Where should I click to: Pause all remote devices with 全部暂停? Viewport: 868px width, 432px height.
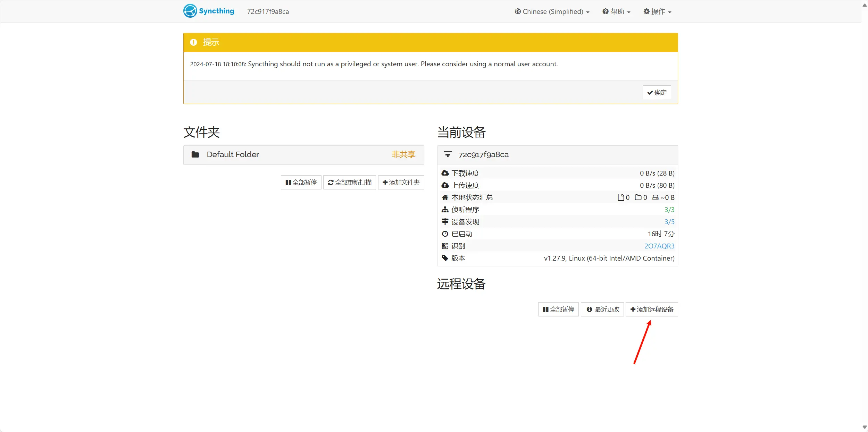(x=558, y=310)
